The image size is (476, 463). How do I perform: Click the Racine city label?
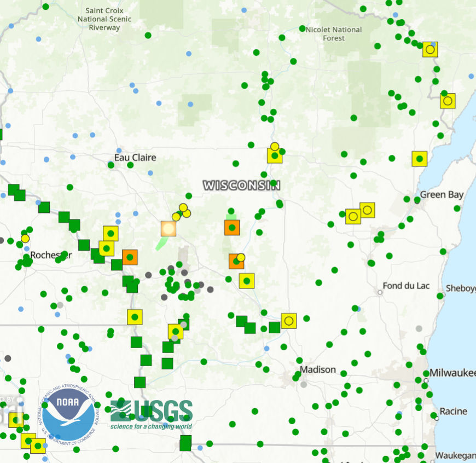(x=454, y=411)
